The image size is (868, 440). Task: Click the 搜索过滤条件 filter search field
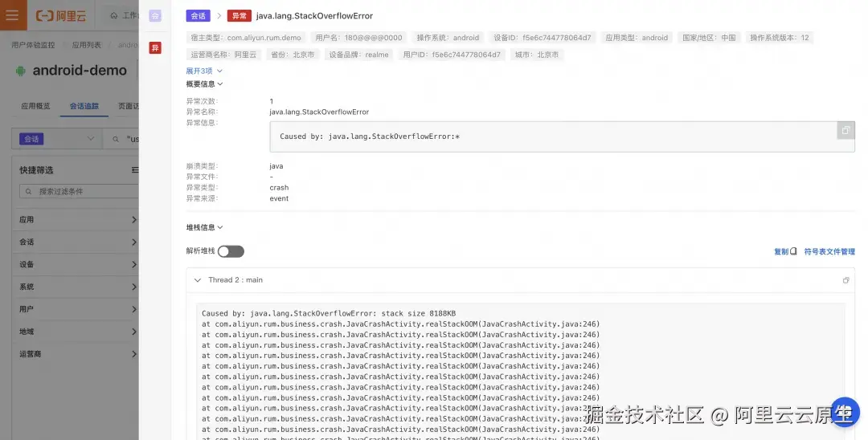(79, 191)
